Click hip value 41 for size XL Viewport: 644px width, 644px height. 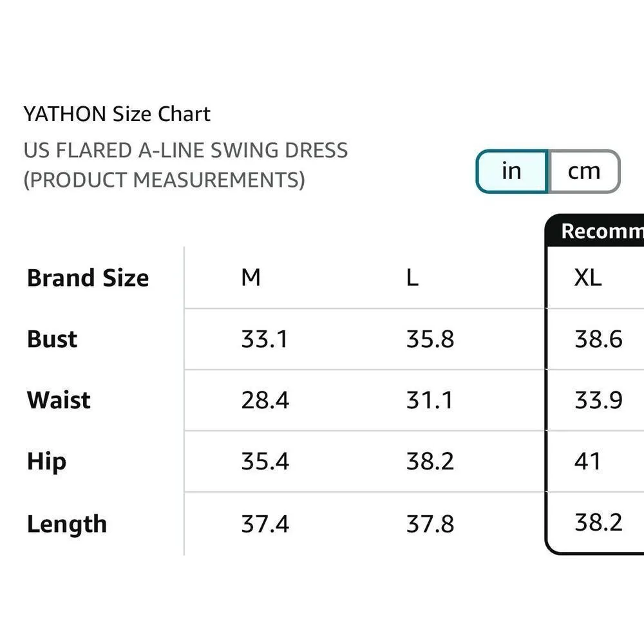click(587, 462)
